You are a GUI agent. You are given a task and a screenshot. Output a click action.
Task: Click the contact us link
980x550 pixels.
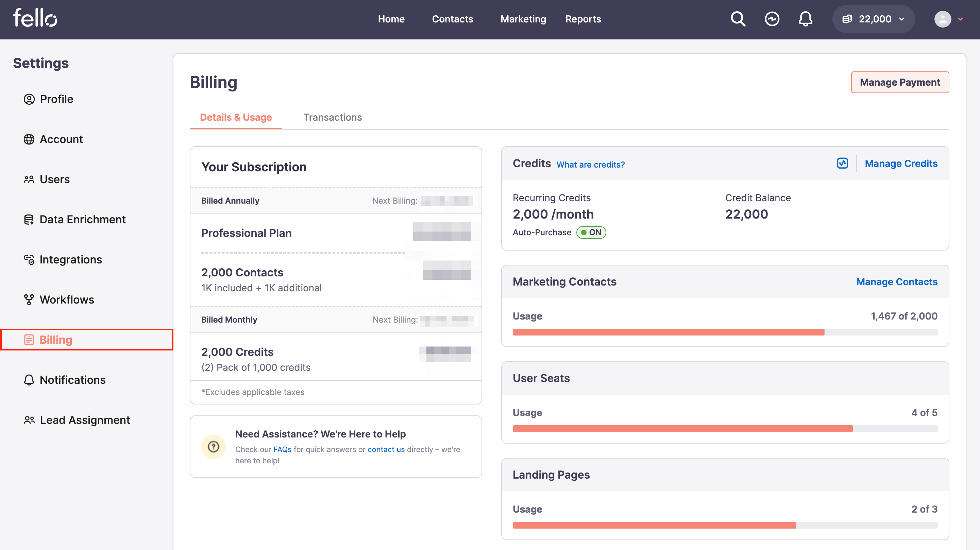point(386,449)
